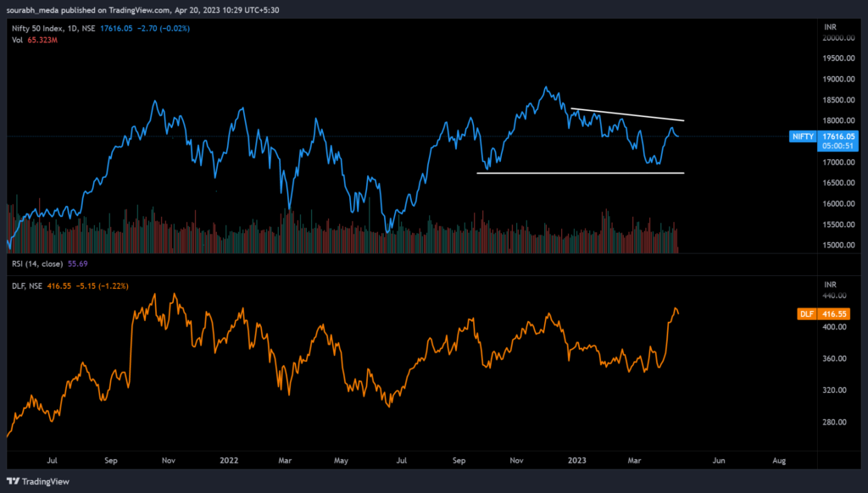868x493 pixels.
Task: Select the Nifty 50 Index legend title
Action: click(x=53, y=28)
